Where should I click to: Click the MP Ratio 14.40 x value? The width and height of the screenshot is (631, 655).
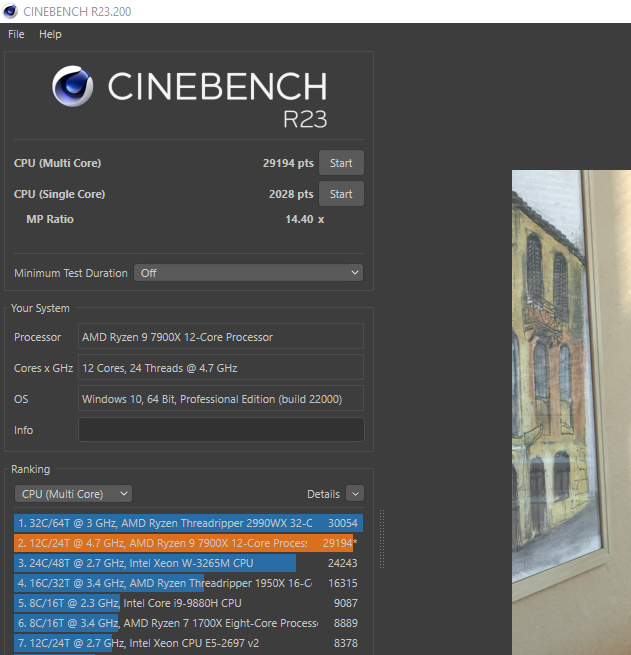(x=304, y=219)
